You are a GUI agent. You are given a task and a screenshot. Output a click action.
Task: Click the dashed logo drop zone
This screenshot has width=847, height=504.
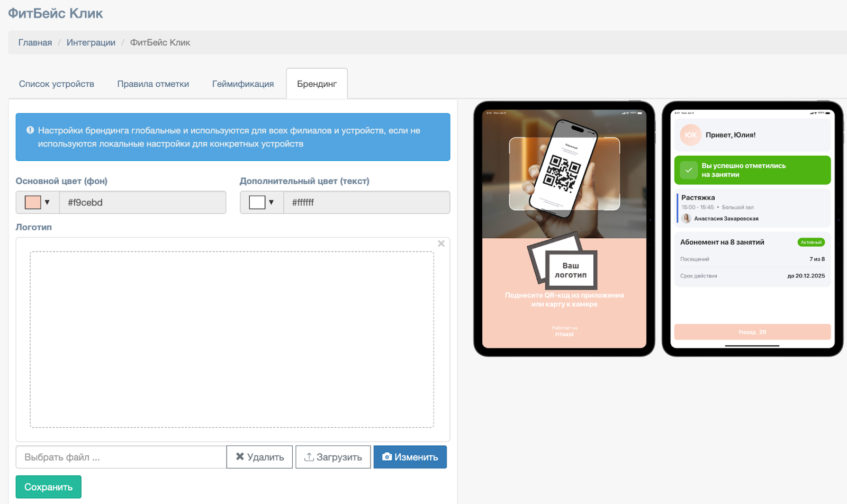coord(232,339)
